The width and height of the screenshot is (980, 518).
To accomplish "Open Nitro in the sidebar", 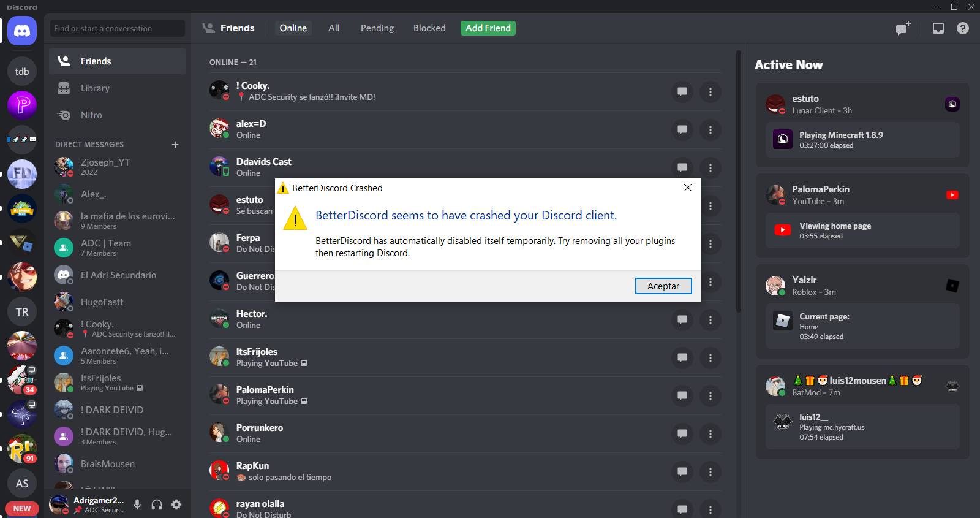I will click(118, 115).
